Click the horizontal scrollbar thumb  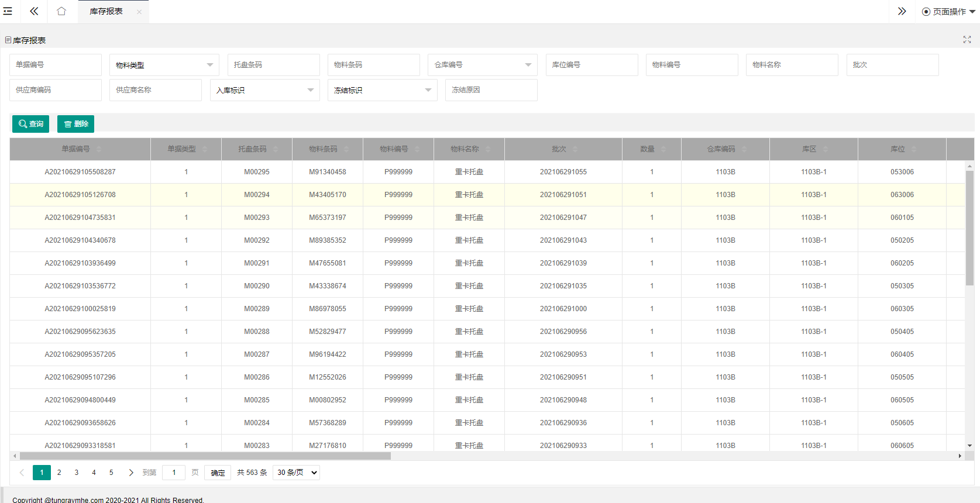tap(205, 456)
